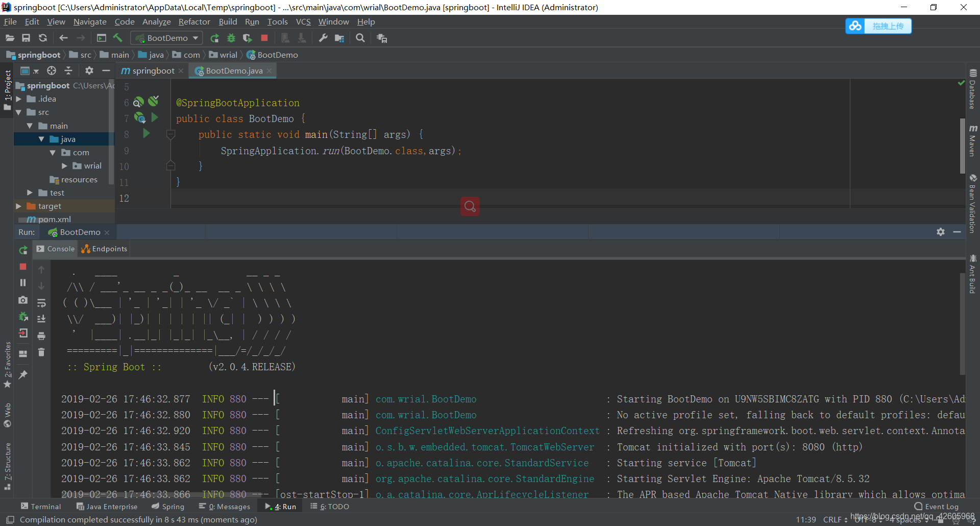The width and height of the screenshot is (980, 526).
Task: Navigate back with the left arrow
Action: click(x=63, y=38)
